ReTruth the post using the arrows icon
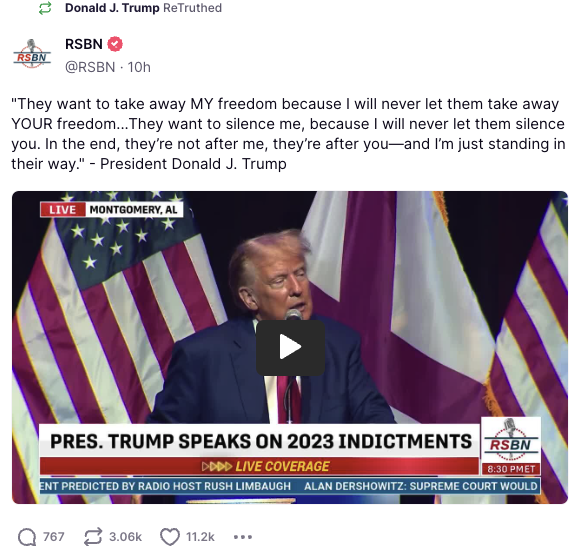Screen dimensions: 577x546 point(93,536)
